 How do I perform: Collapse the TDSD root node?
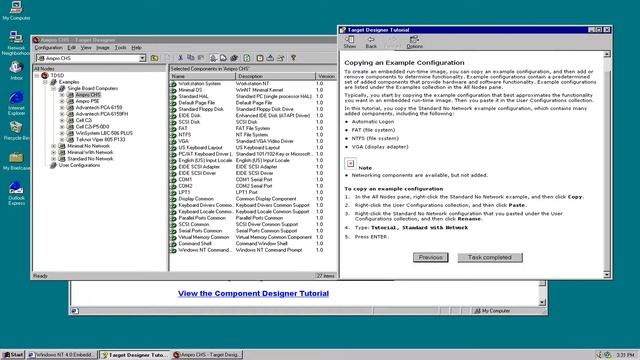point(37,76)
